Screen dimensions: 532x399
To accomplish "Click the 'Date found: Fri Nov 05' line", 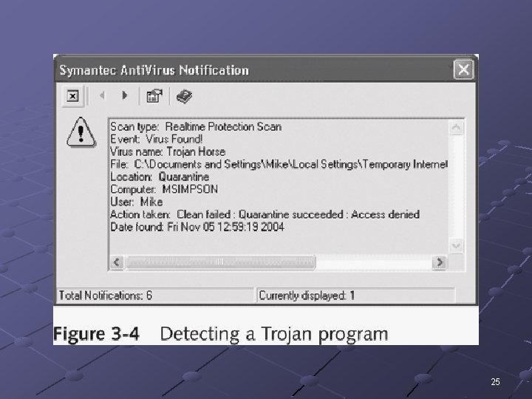I will (197, 227).
